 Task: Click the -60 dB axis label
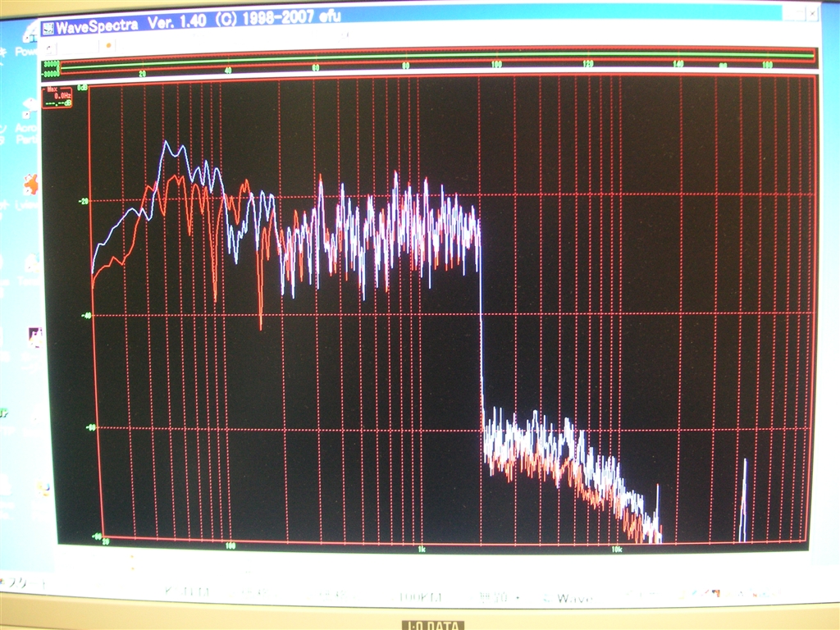tap(92, 427)
